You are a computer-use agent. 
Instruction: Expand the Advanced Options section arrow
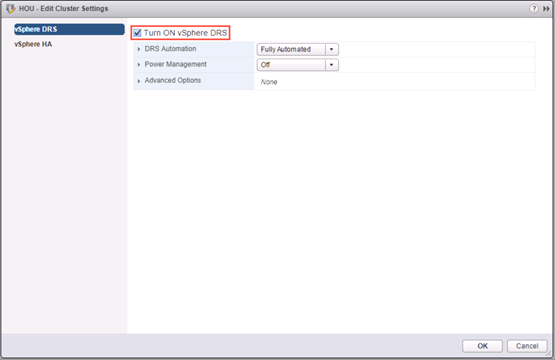(139, 81)
